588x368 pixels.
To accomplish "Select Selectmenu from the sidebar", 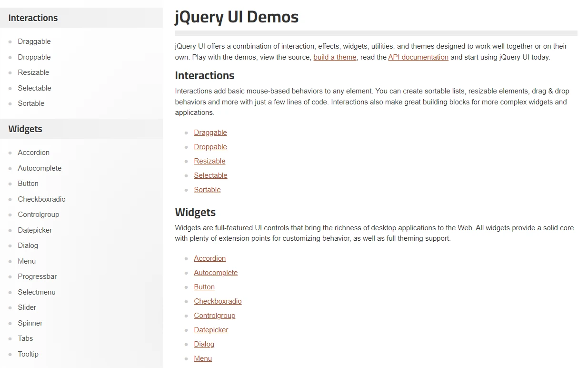I will [37, 292].
